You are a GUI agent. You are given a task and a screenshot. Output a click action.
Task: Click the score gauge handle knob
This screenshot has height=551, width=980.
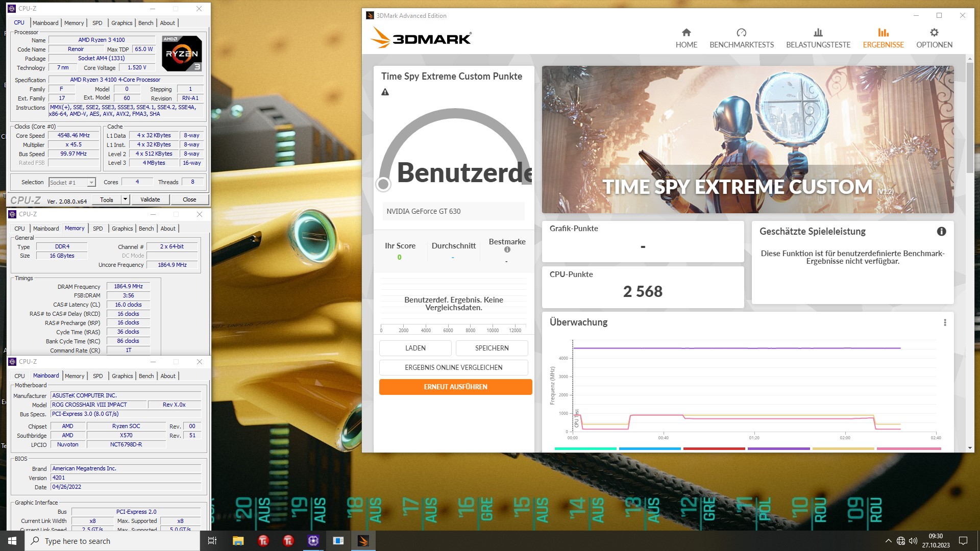click(383, 184)
